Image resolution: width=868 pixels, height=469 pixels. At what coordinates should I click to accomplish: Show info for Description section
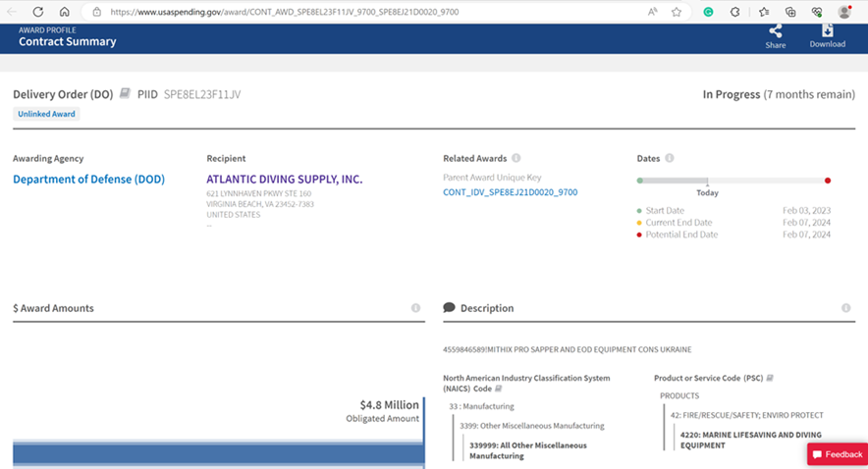pyautogui.click(x=845, y=308)
